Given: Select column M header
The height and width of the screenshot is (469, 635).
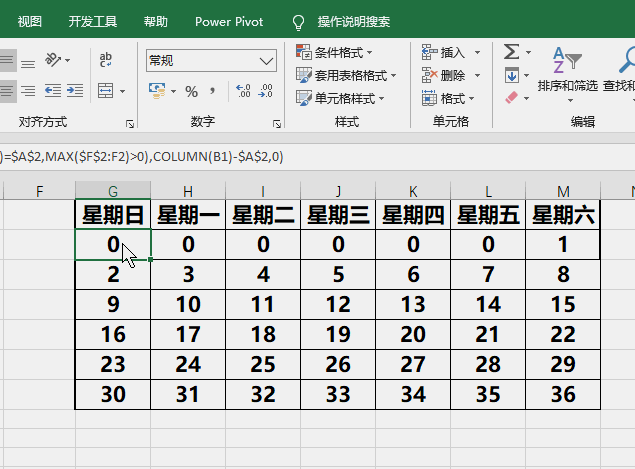Looking at the screenshot, I should click(x=563, y=191).
